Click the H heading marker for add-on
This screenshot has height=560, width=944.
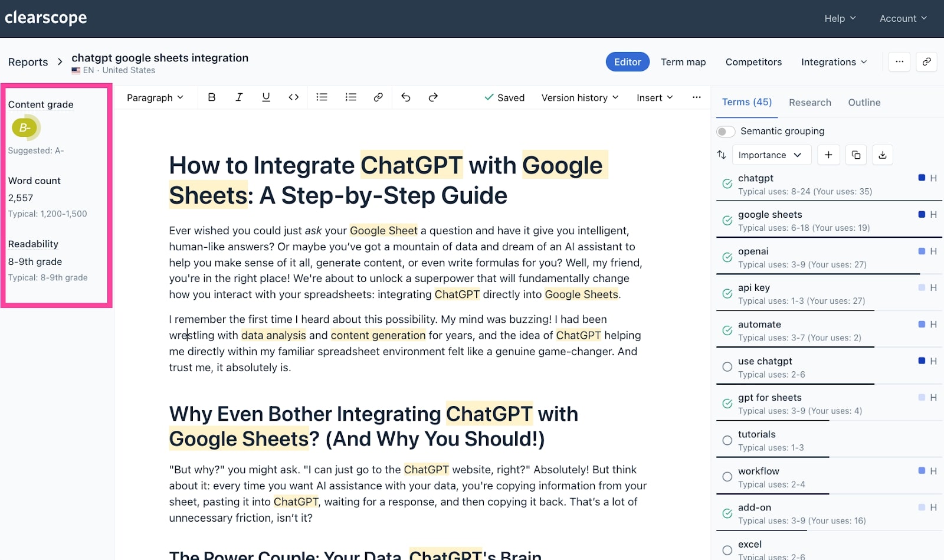coord(933,507)
